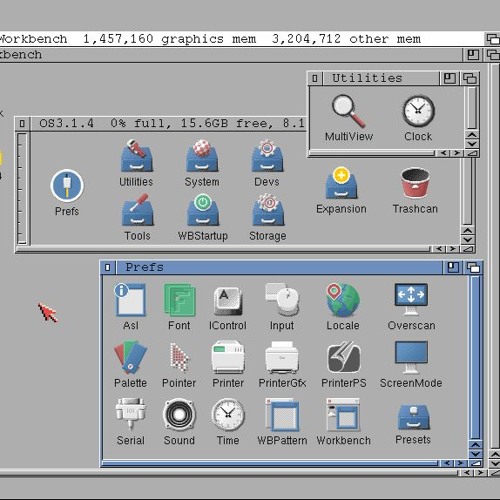Open the Input preferences icon
500x500 pixels.
point(282,300)
